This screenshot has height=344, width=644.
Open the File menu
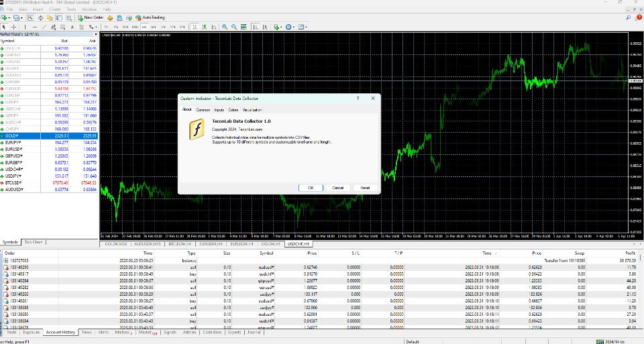[10, 9]
